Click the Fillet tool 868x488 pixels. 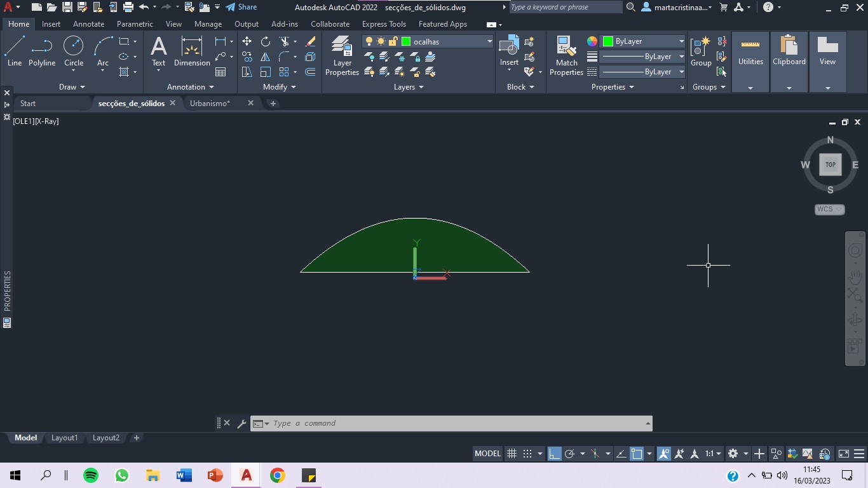(284, 57)
